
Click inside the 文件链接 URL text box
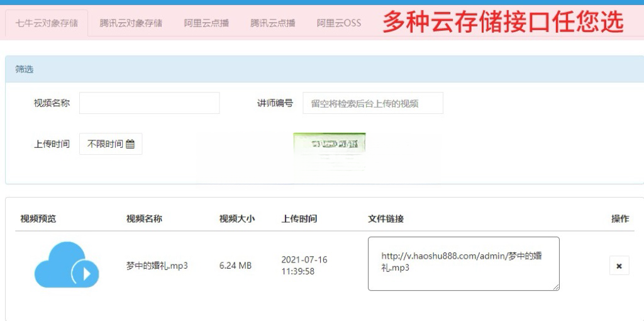click(x=463, y=263)
